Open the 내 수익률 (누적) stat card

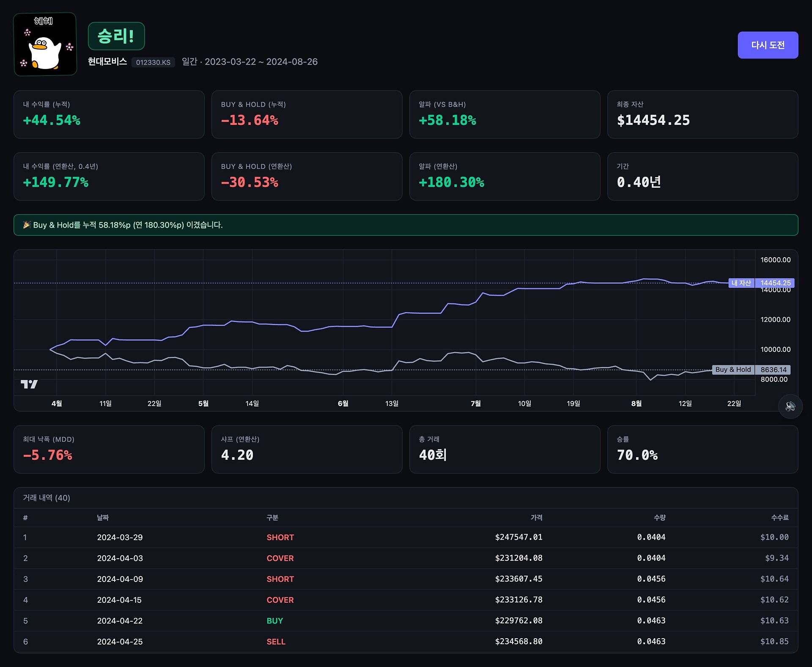(109, 114)
